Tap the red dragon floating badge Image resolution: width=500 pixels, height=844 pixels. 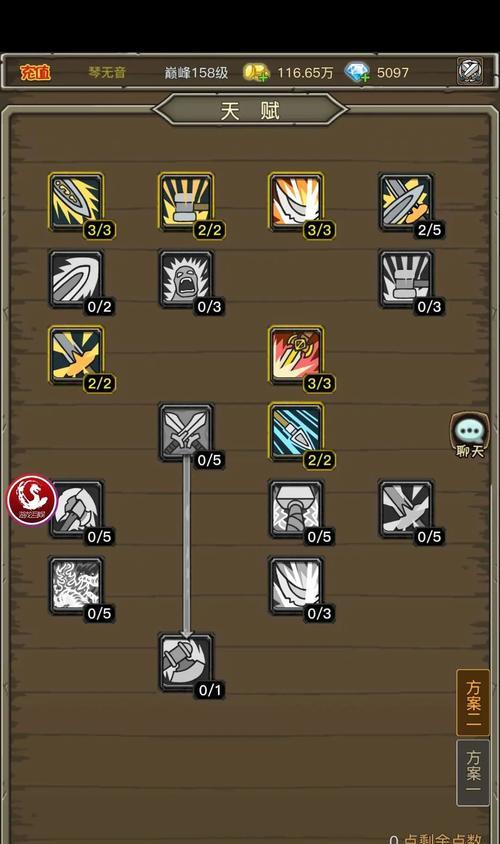click(x=32, y=500)
